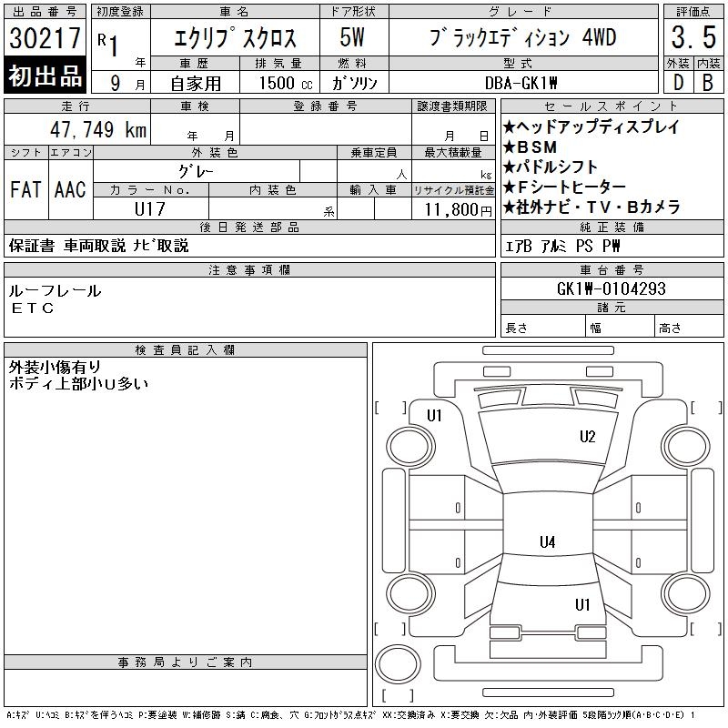Select the 注意事項欄 section header
This screenshot has height=728, width=728.
point(249,269)
